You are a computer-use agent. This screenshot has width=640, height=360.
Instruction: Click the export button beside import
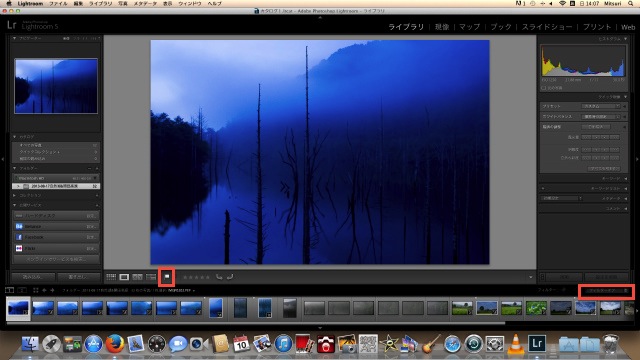coord(78,277)
